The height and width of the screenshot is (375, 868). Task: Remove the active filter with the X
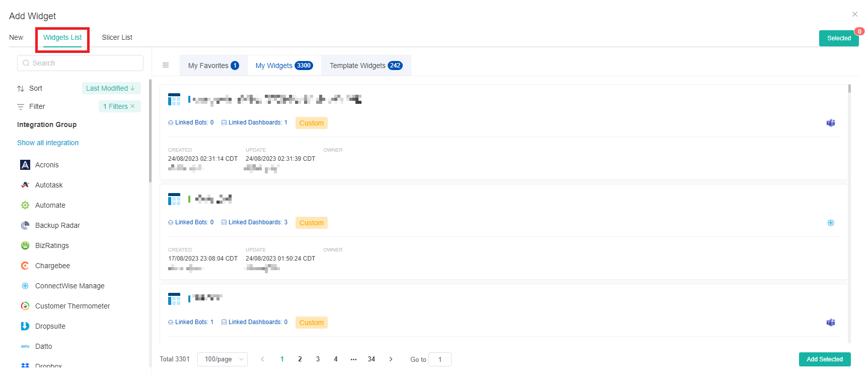pos(132,106)
